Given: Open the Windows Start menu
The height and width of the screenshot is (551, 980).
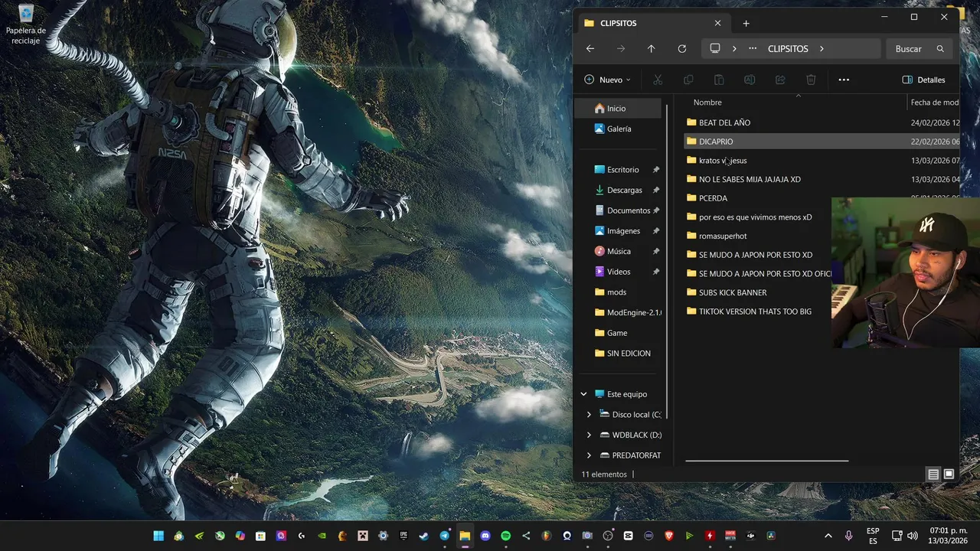Looking at the screenshot, I should point(158,536).
